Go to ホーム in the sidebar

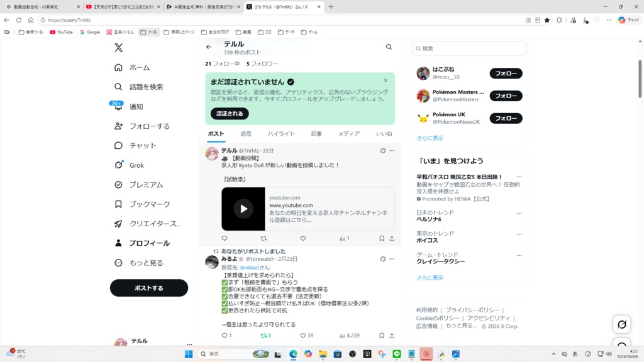132,67
